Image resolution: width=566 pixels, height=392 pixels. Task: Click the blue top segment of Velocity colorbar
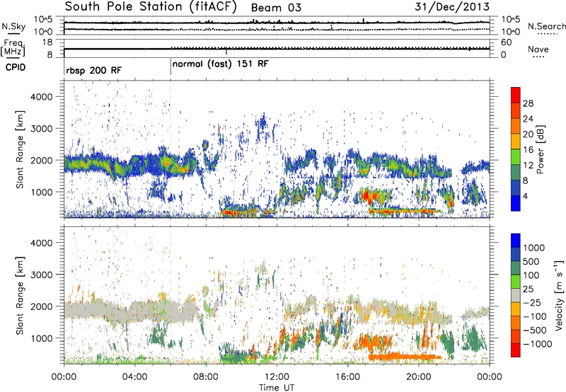tap(516, 241)
